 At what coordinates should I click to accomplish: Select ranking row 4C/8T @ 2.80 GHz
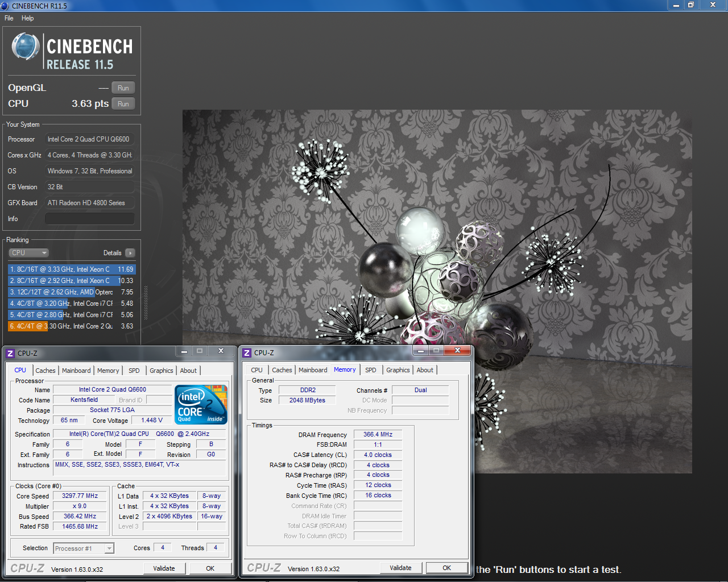pyautogui.click(x=72, y=315)
